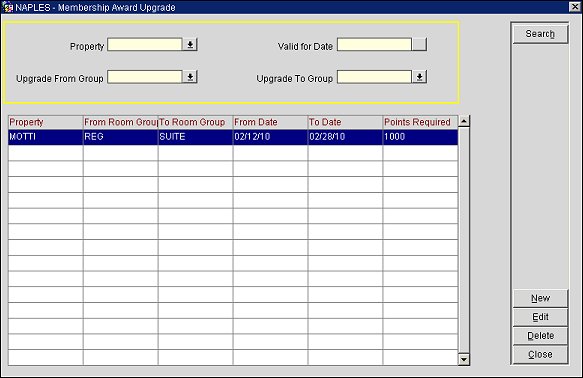Screen dimensions: 583x378
Task: Select the 1000 points required cell
Action: [420, 137]
